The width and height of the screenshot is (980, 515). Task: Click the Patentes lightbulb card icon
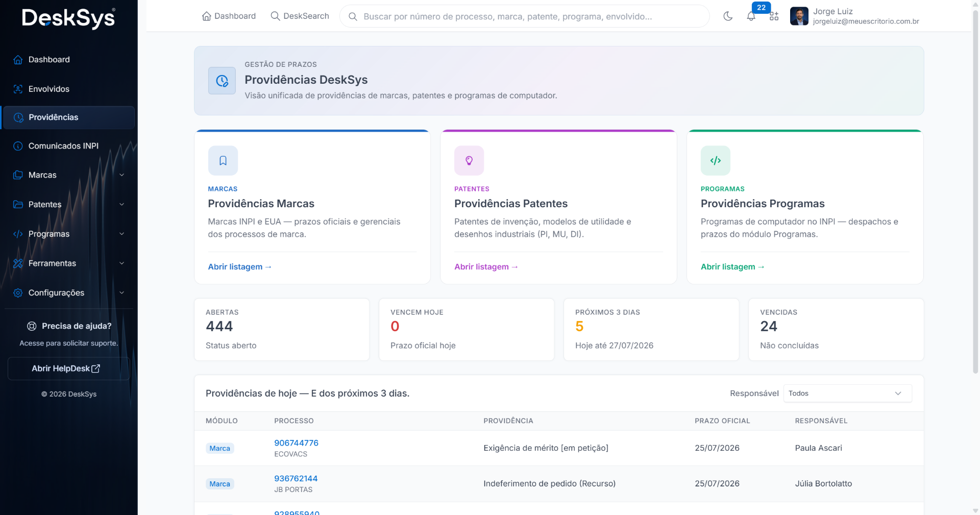[x=469, y=161]
